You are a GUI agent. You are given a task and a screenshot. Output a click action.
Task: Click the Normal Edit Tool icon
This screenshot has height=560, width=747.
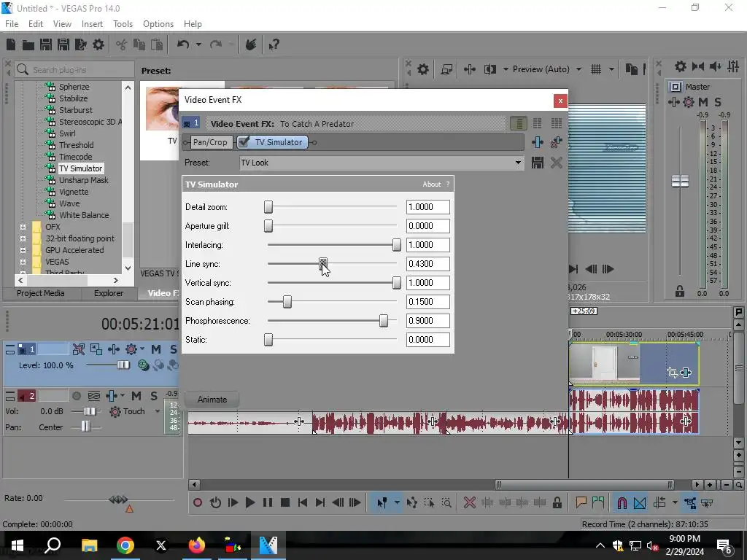tap(382, 503)
